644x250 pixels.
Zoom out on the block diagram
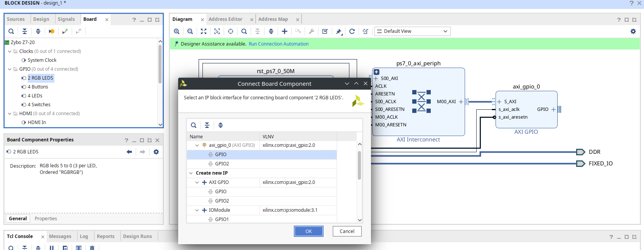[190, 31]
